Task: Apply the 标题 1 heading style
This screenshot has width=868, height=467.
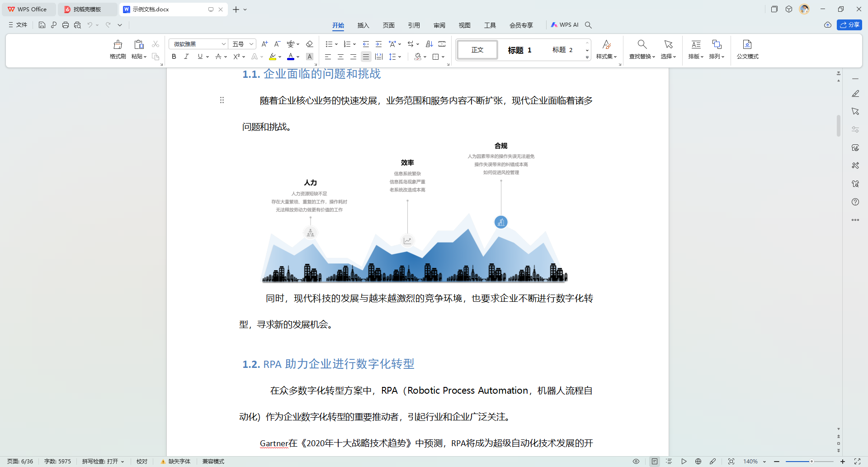Action: [x=519, y=50]
